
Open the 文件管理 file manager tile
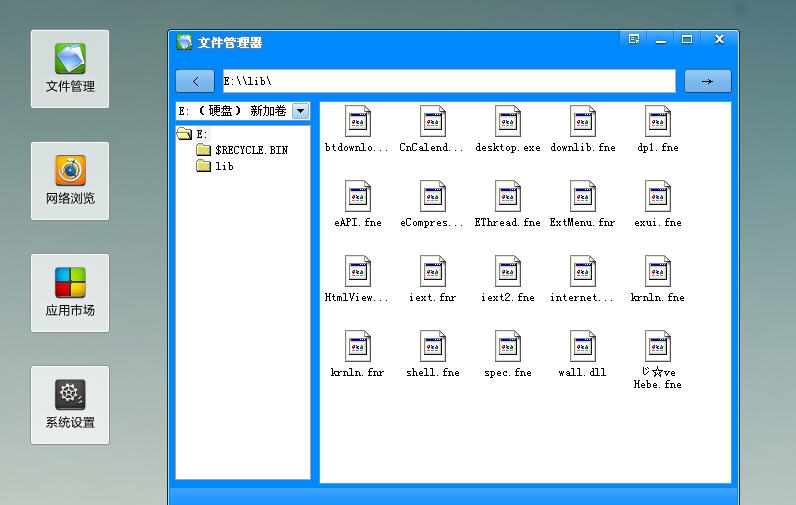[70, 69]
